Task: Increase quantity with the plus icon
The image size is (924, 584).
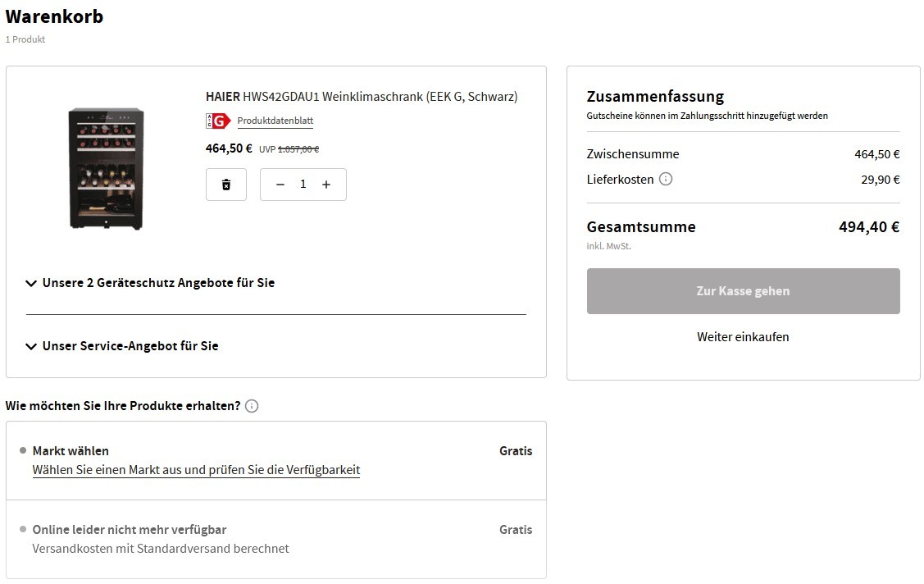Action: click(x=325, y=185)
